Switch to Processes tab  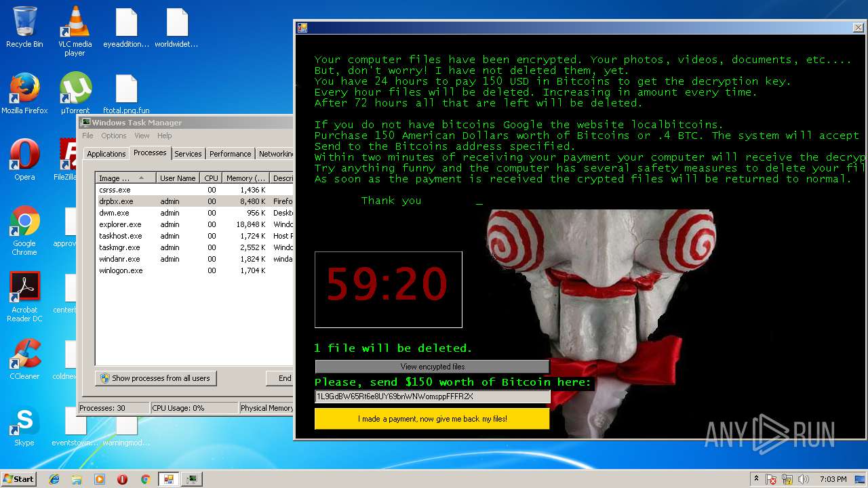(x=150, y=152)
